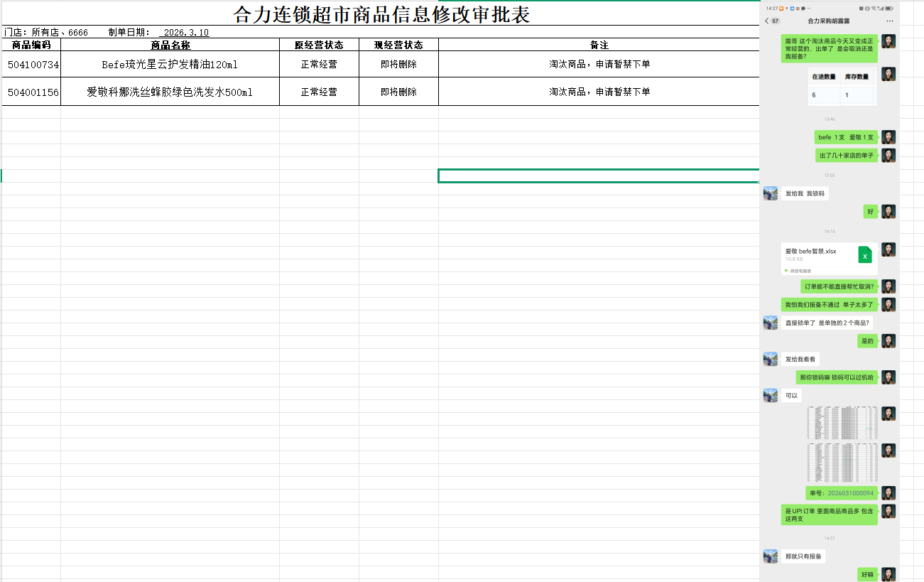
Task: Open spreadsheet image right below "可以" message
Action: point(842,424)
